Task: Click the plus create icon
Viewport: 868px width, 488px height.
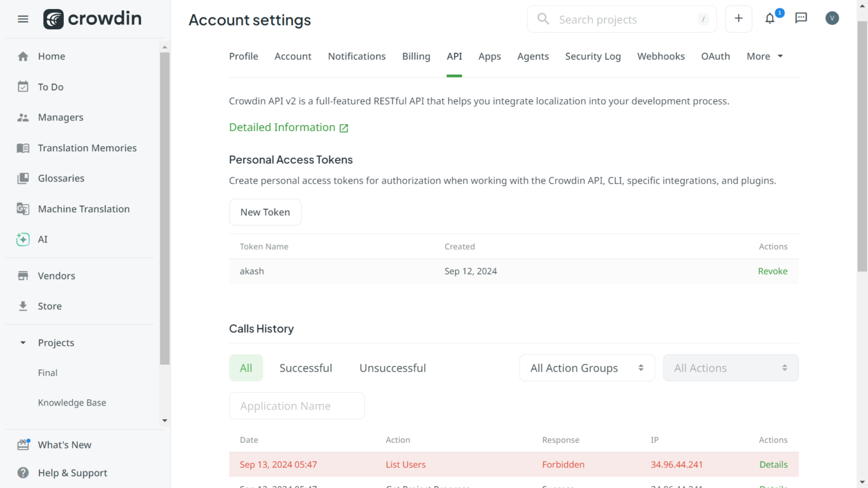Action: pos(739,19)
